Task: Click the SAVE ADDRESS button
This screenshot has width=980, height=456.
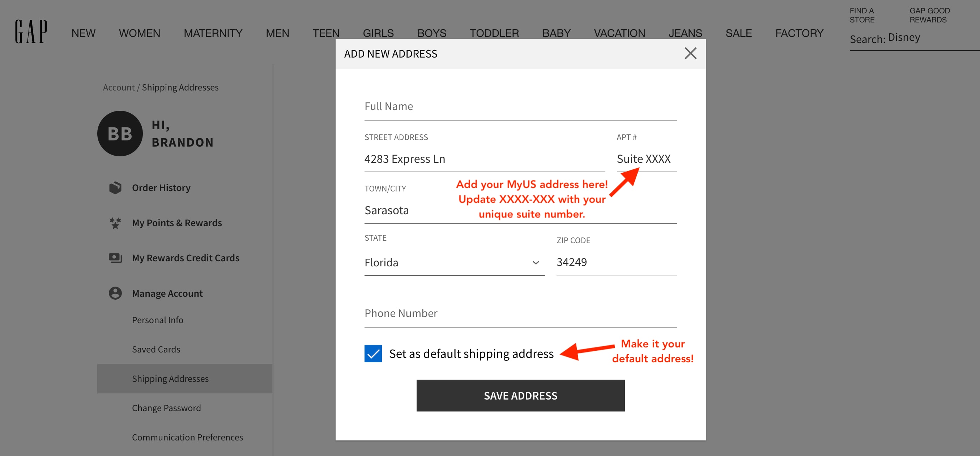Action: (x=520, y=395)
